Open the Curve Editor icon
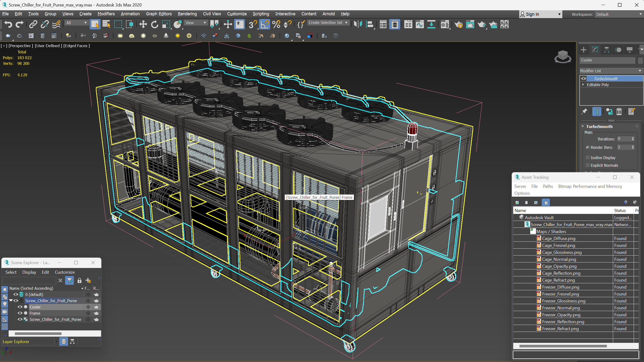644x362 pixels. 420,24
